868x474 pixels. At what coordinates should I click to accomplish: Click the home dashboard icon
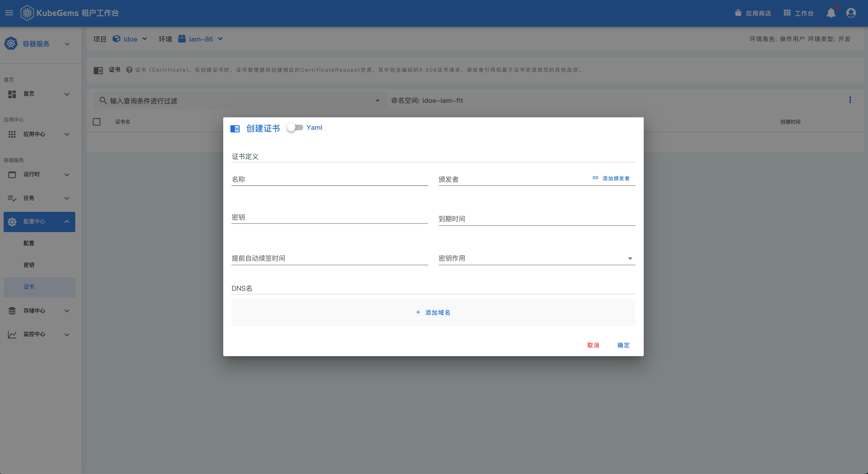tap(12, 94)
